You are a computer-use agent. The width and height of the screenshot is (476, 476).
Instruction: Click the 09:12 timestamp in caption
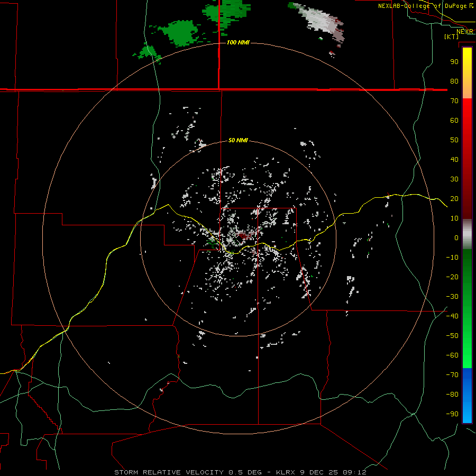pyautogui.click(x=354, y=472)
